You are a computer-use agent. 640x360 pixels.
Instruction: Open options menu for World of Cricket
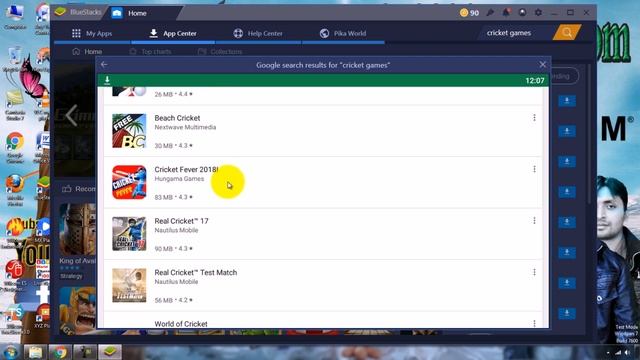pos(534,323)
